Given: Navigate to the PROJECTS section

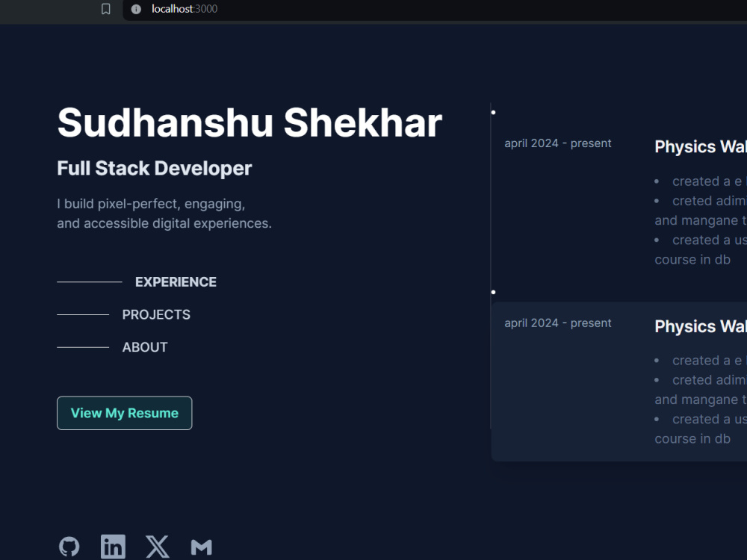Looking at the screenshot, I should click(x=156, y=314).
